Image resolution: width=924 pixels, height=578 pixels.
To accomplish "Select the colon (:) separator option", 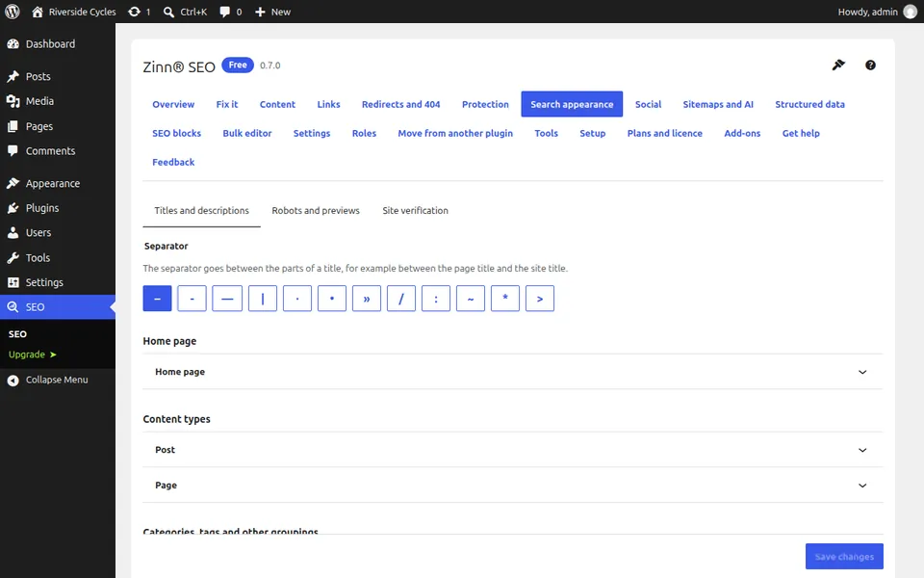I will [436, 299].
